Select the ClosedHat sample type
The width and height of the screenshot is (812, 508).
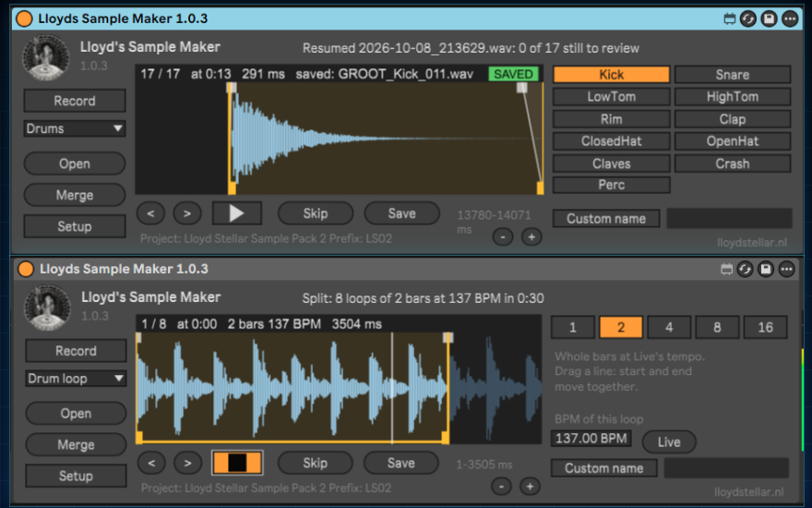(611, 141)
